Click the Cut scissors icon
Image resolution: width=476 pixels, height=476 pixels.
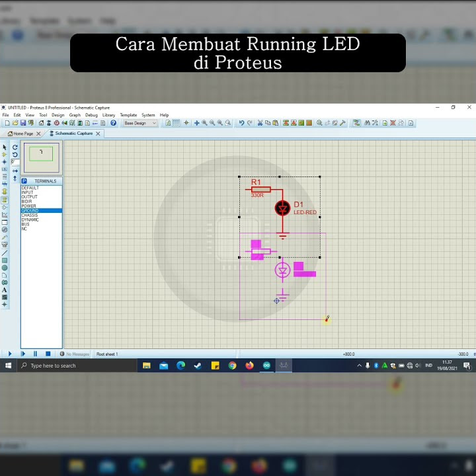260,123
